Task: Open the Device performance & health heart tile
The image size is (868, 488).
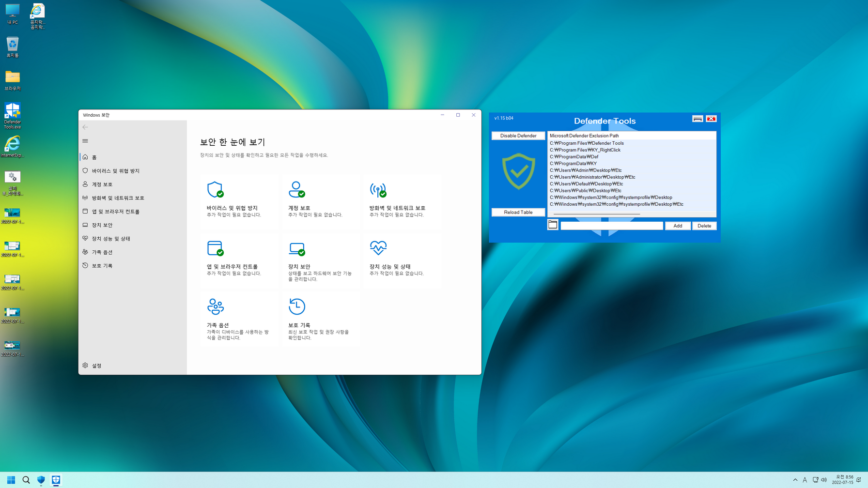Action: click(x=403, y=260)
